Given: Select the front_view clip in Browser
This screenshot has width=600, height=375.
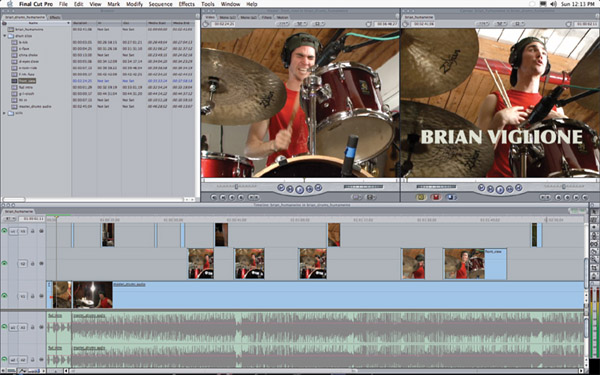Looking at the screenshot, I should tap(27, 81).
